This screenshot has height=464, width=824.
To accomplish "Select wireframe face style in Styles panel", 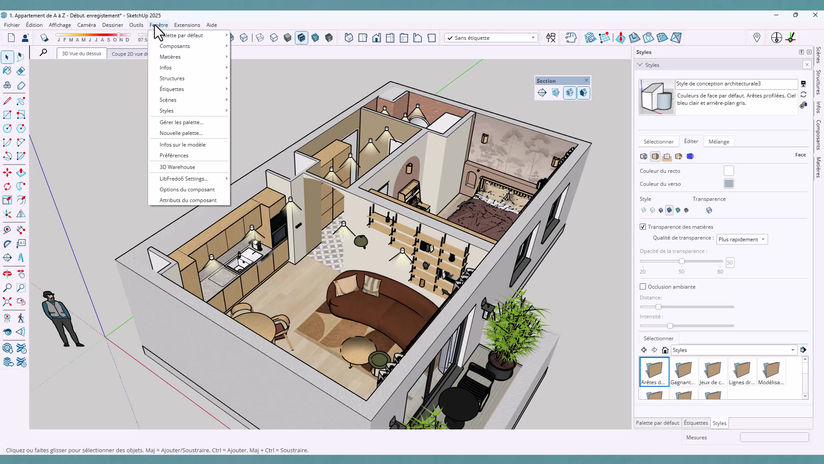I will (x=644, y=210).
